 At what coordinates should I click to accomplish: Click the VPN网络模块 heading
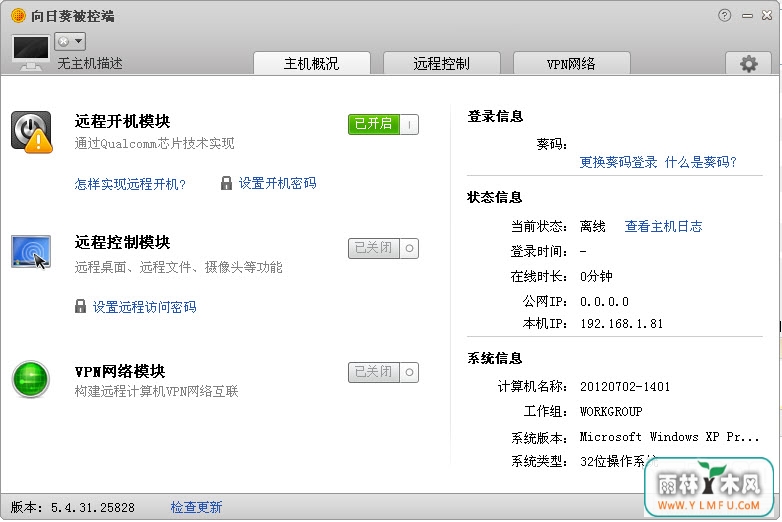(x=120, y=371)
